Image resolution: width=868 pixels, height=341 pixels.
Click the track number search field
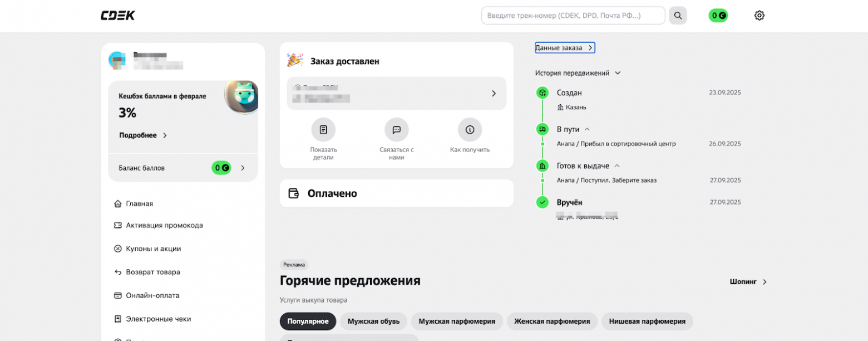[573, 15]
